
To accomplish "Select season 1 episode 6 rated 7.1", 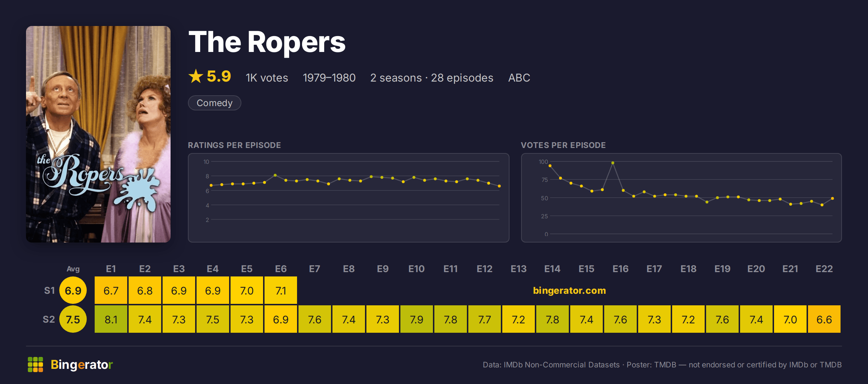I will (281, 290).
